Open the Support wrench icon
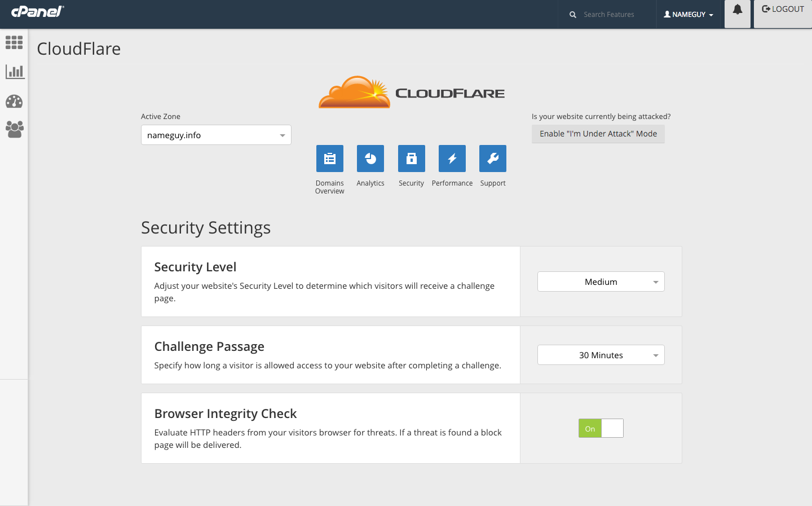 click(493, 159)
